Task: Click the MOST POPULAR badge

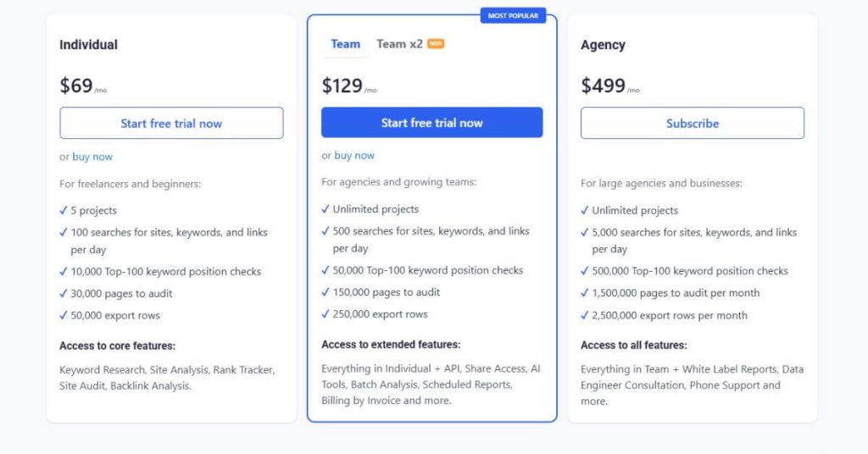Action: [x=512, y=15]
